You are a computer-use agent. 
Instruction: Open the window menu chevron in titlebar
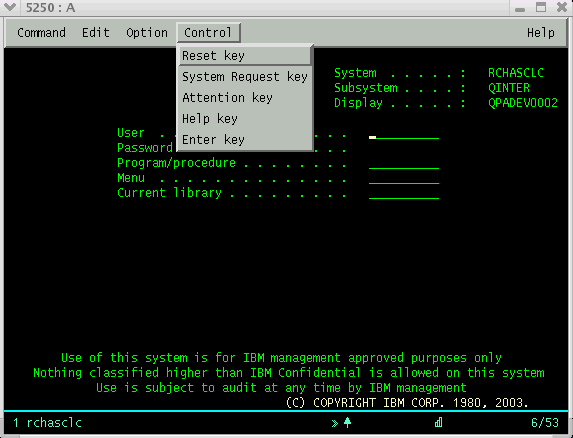10,7
